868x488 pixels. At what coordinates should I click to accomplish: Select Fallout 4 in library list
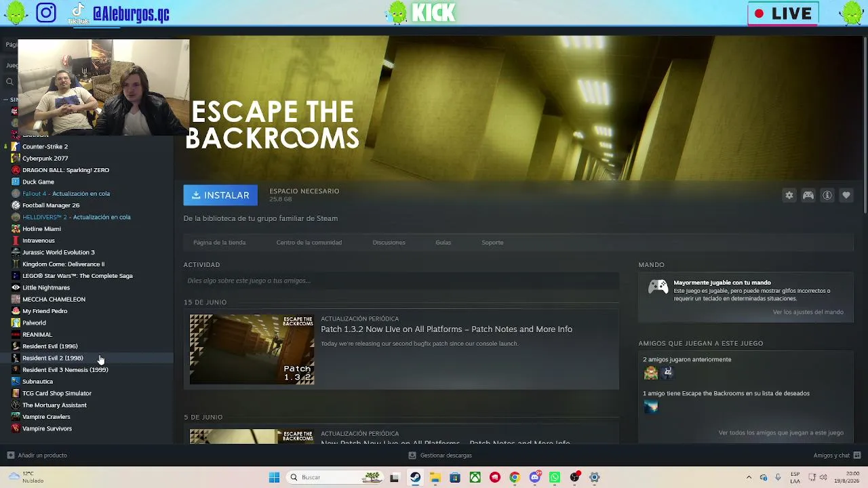(66, 194)
